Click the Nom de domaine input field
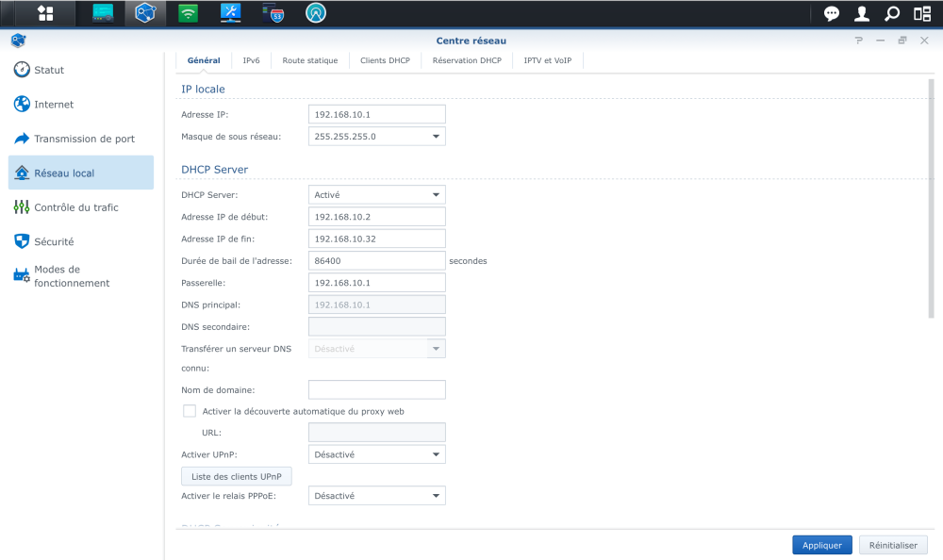Screen dimensions: 943x560 pos(376,389)
